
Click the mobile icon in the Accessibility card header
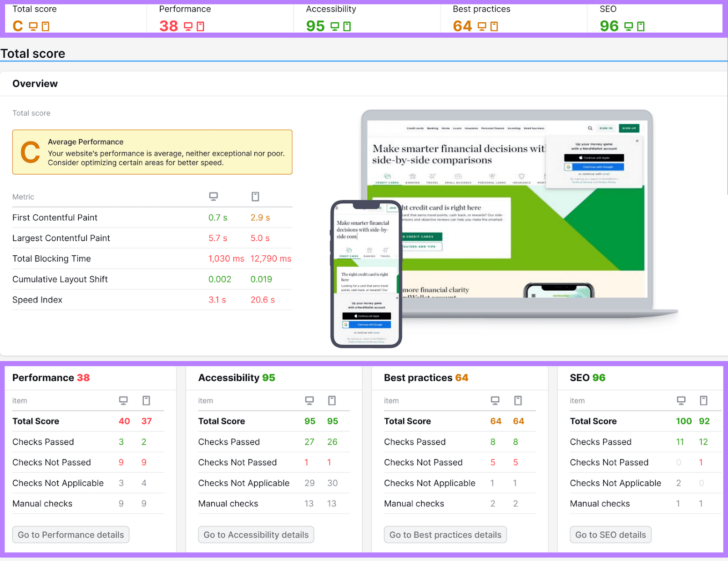332,400
